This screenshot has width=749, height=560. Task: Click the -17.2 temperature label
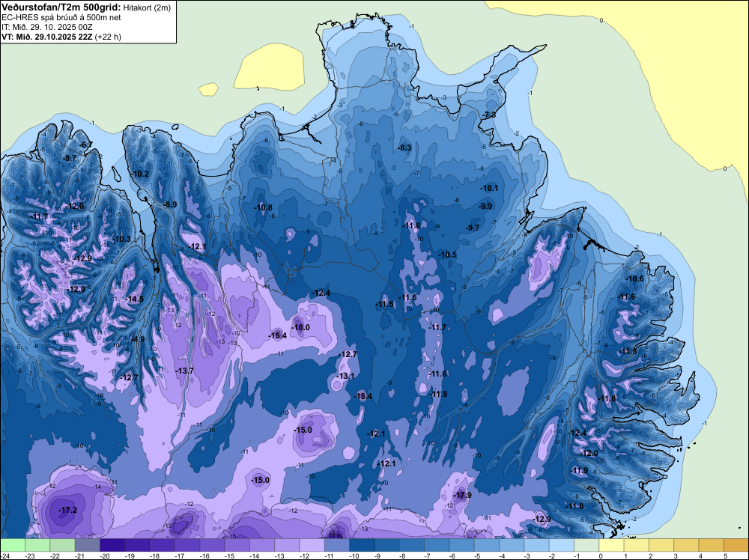[x=67, y=511]
